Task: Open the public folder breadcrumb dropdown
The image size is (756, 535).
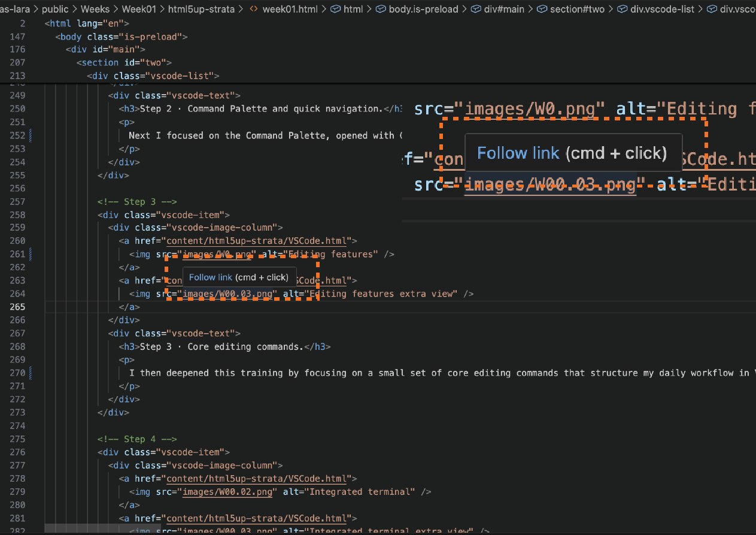Action: pyautogui.click(x=55, y=10)
